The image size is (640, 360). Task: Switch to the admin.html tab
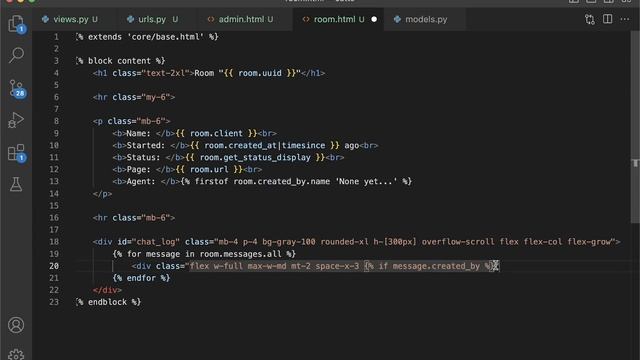tap(245, 19)
